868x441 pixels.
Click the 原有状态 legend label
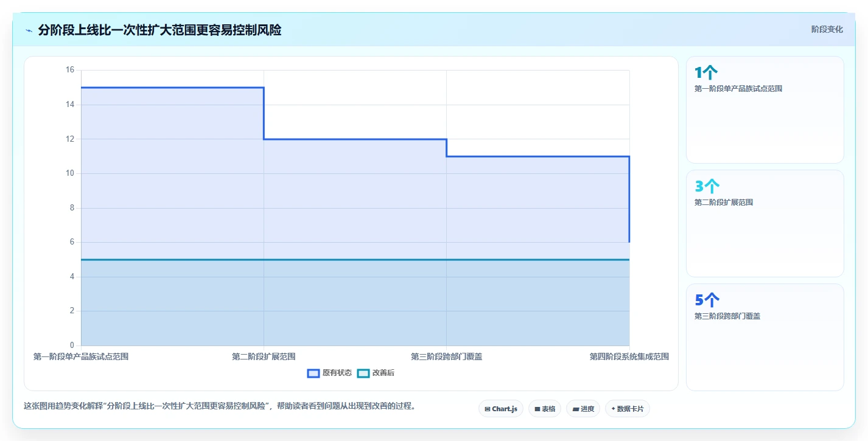tap(337, 373)
